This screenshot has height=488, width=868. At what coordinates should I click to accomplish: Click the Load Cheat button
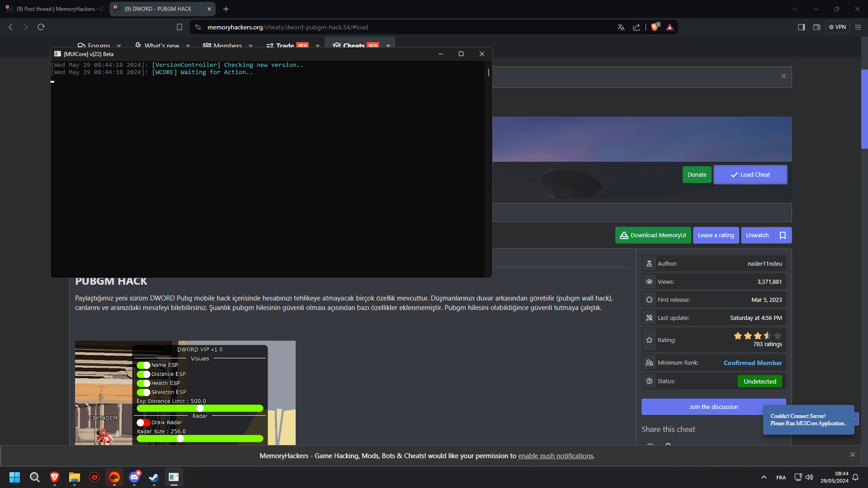[x=750, y=175]
